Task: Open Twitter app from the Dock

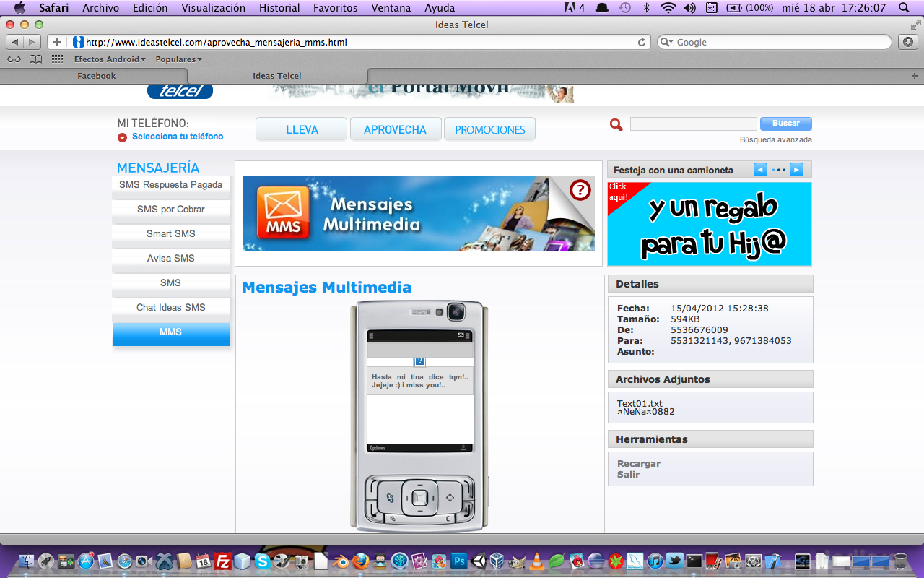Action: (674, 561)
